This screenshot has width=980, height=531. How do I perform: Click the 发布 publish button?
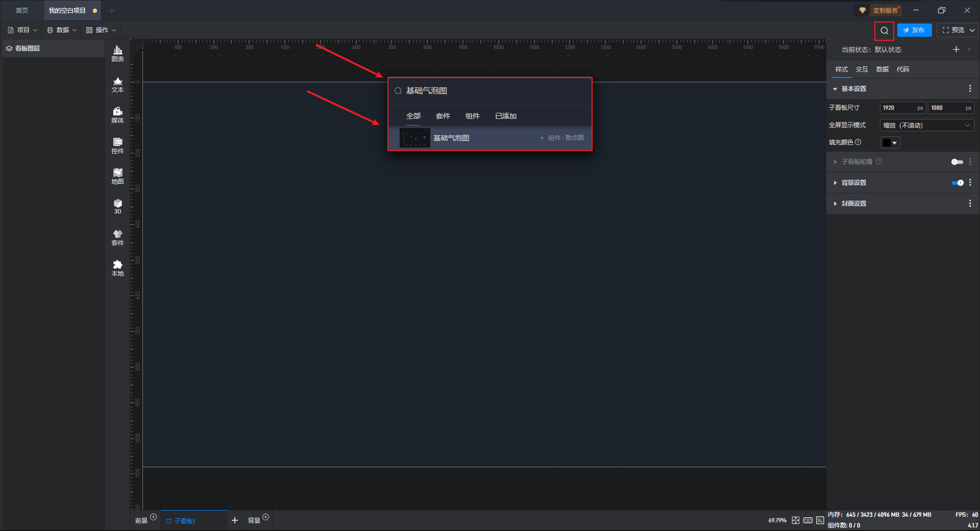point(914,31)
